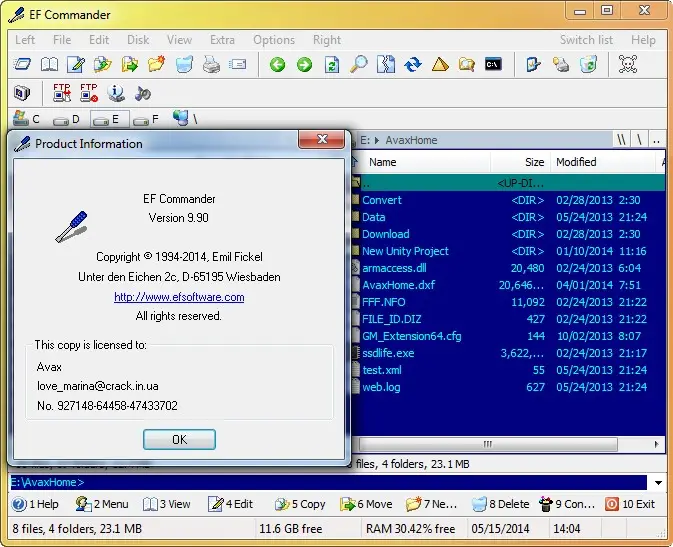Sort by the Modified column header
Viewport: 673px width, 547px height.
click(x=603, y=162)
